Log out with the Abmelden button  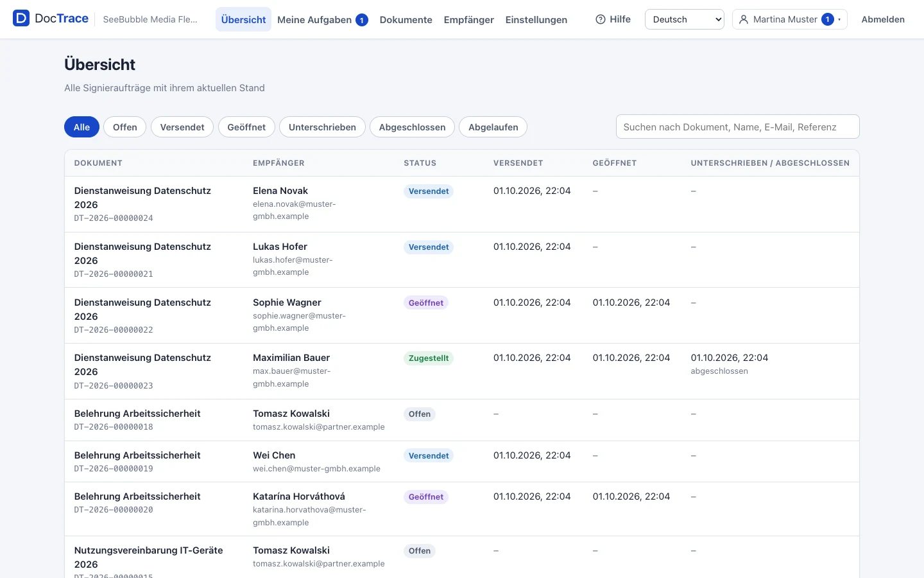coord(883,19)
